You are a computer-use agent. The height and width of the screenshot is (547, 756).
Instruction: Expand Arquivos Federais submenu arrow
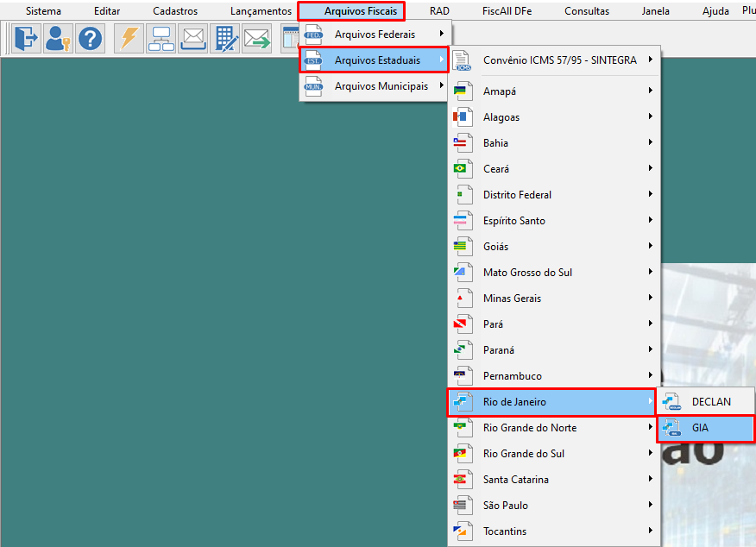pos(442,34)
